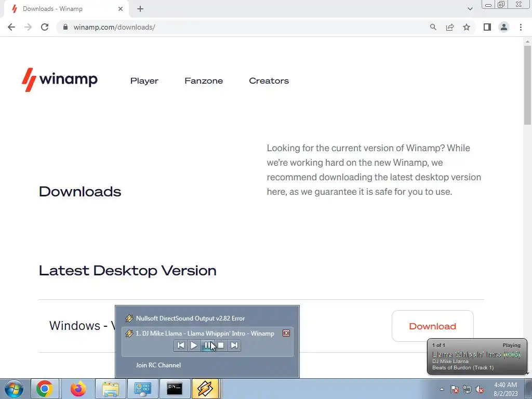Click the Action Center flag icon
Image resolution: width=532 pixels, height=399 pixels.
click(x=455, y=389)
